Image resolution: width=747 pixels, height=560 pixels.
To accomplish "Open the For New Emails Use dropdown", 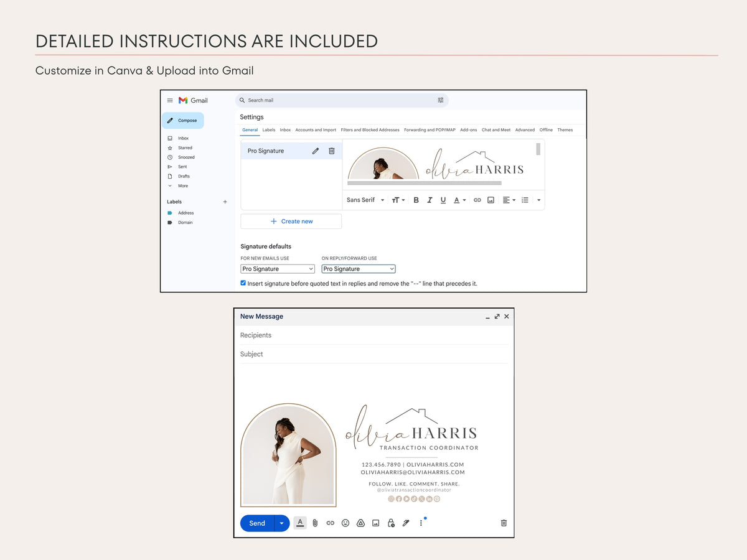I will coord(278,269).
